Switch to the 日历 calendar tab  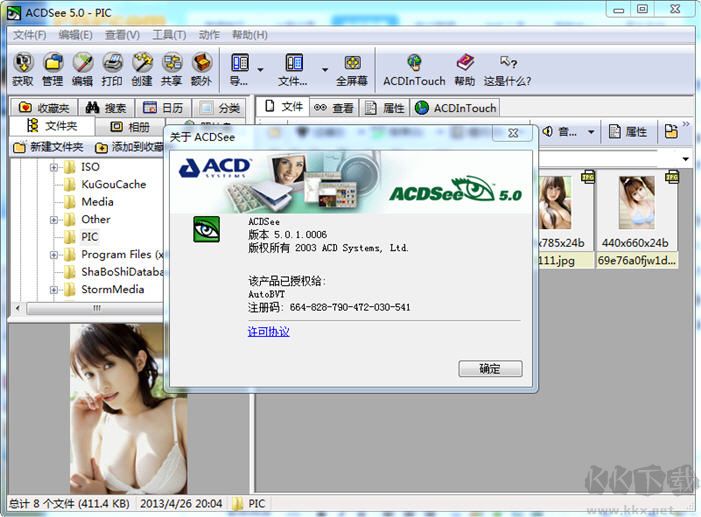pos(163,108)
